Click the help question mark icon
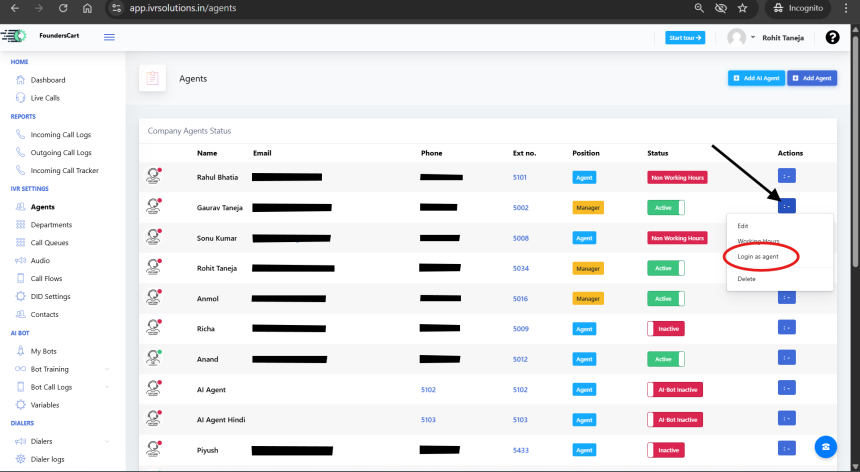The height and width of the screenshot is (472, 860). (x=832, y=37)
